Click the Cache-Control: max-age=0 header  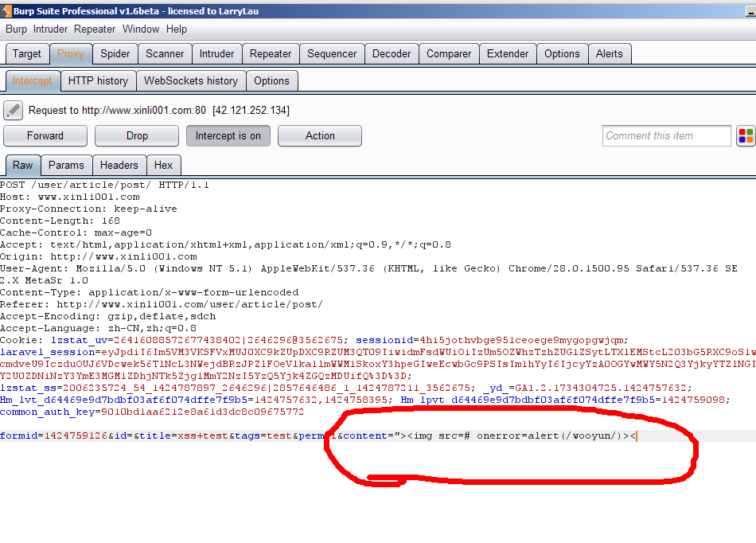coord(76,232)
